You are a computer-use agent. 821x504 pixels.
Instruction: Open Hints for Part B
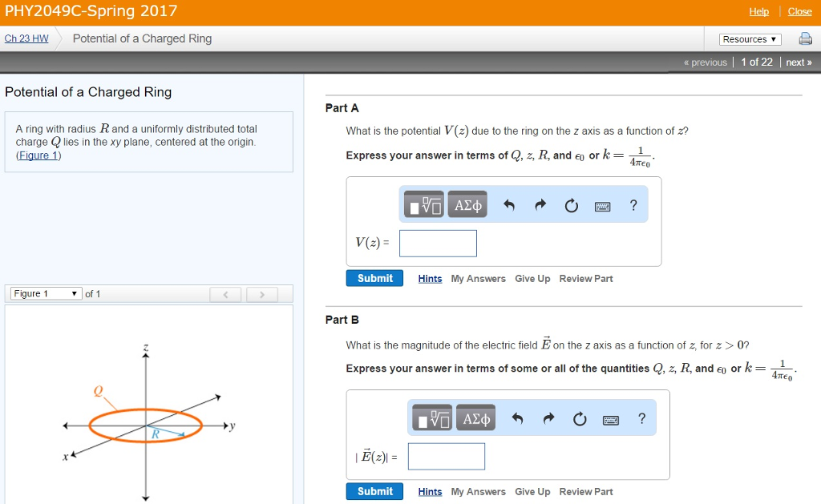click(x=430, y=491)
